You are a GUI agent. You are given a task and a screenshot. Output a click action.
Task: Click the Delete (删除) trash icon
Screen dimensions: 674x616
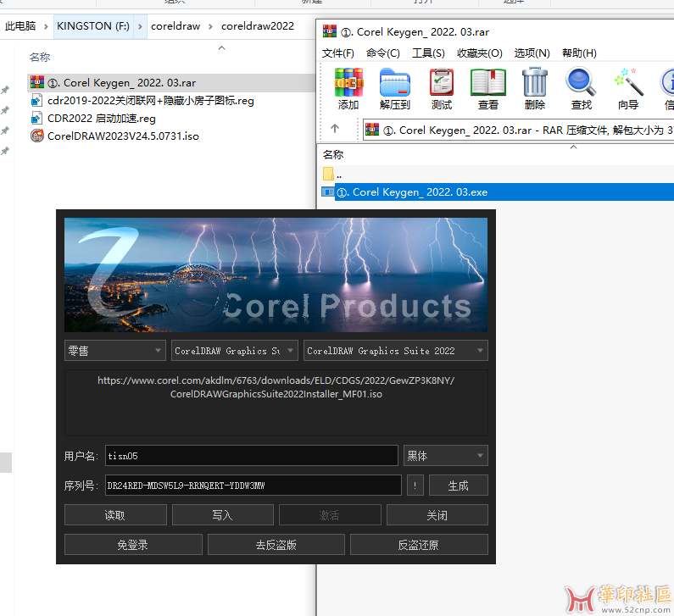point(535,82)
